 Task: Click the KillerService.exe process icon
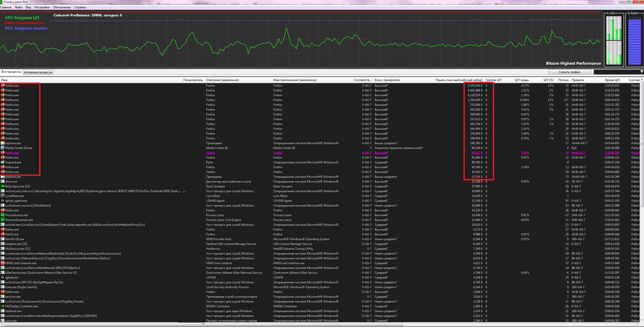3,273
